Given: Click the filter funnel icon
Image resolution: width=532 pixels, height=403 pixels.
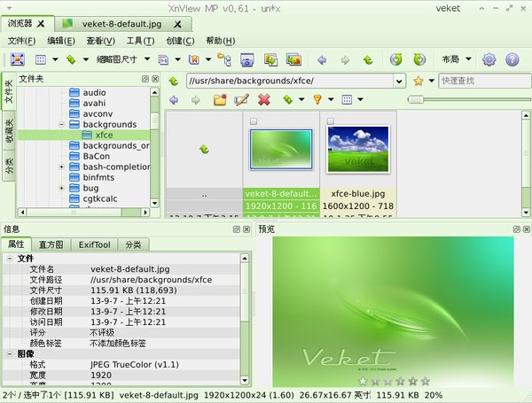Looking at the screenshot, I should coord(317,100).
